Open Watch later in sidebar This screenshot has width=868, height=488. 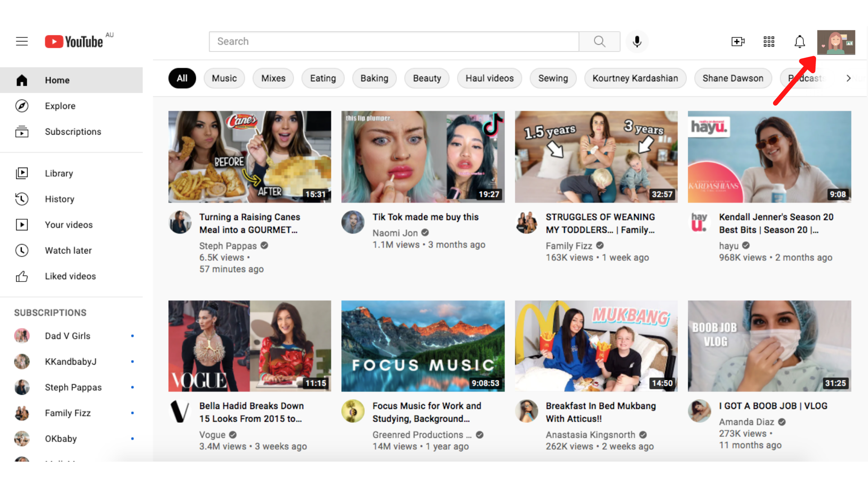(x=71, y=251)
